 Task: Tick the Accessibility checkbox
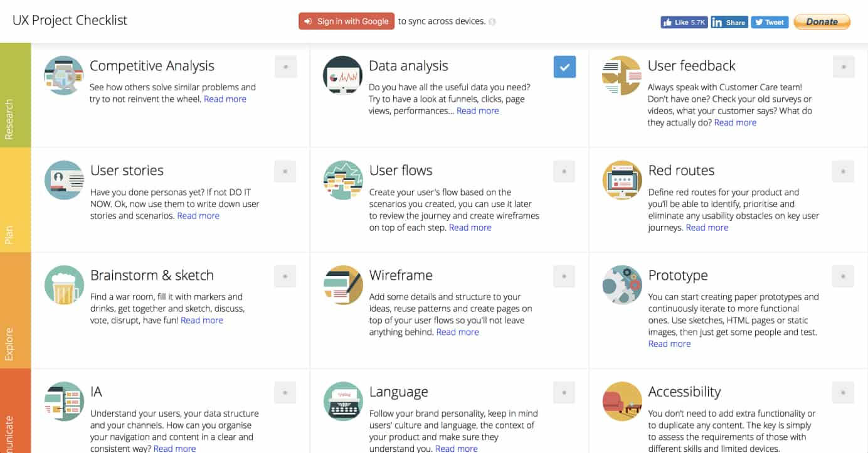point(844,392)
